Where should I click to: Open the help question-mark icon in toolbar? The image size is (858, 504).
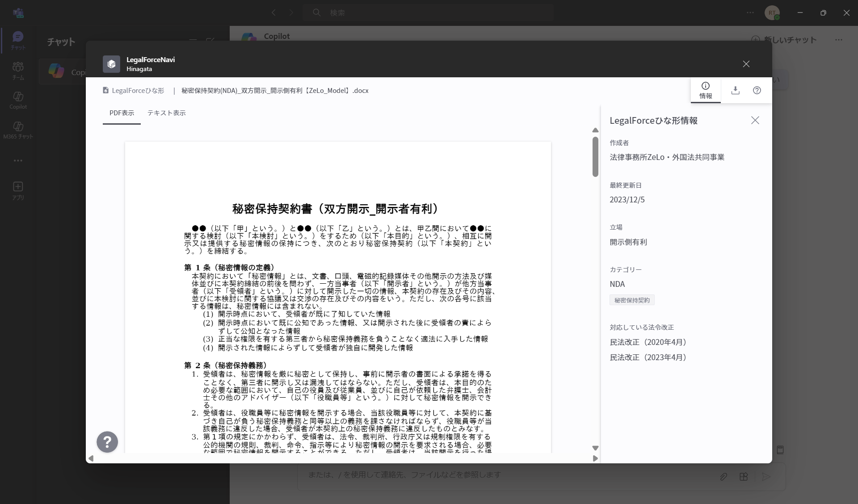point(757,90)
